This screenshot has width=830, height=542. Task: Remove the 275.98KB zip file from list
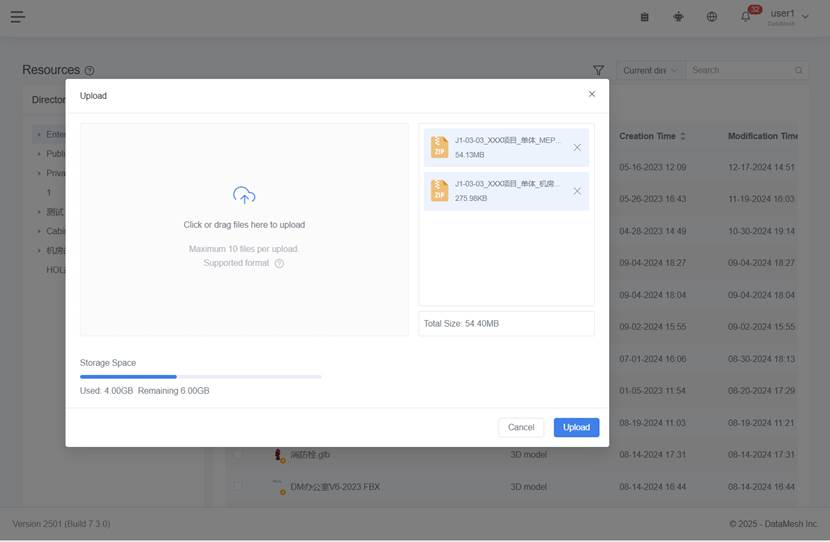pos(577,191)
